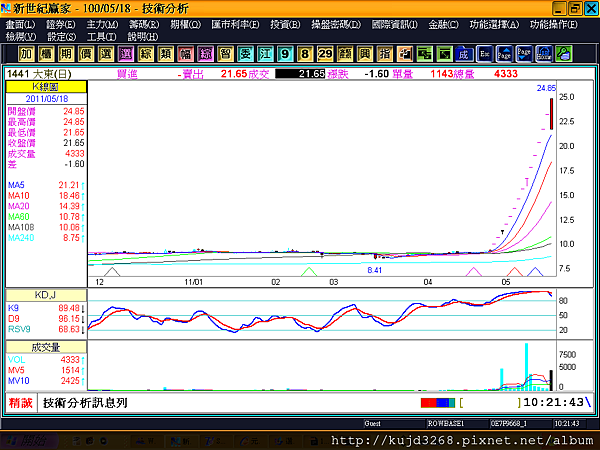
Task: Click the Page Down toolbar icon
Action: pyautogui.click(x=524, y=54)
